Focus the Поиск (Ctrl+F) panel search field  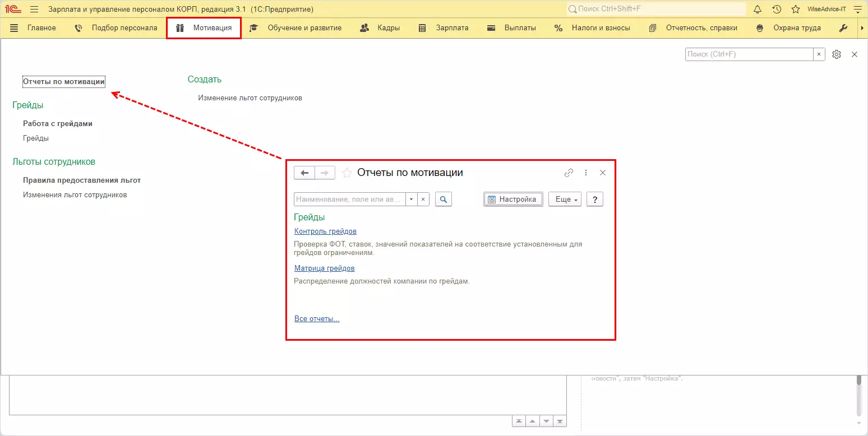coord(749,54)
